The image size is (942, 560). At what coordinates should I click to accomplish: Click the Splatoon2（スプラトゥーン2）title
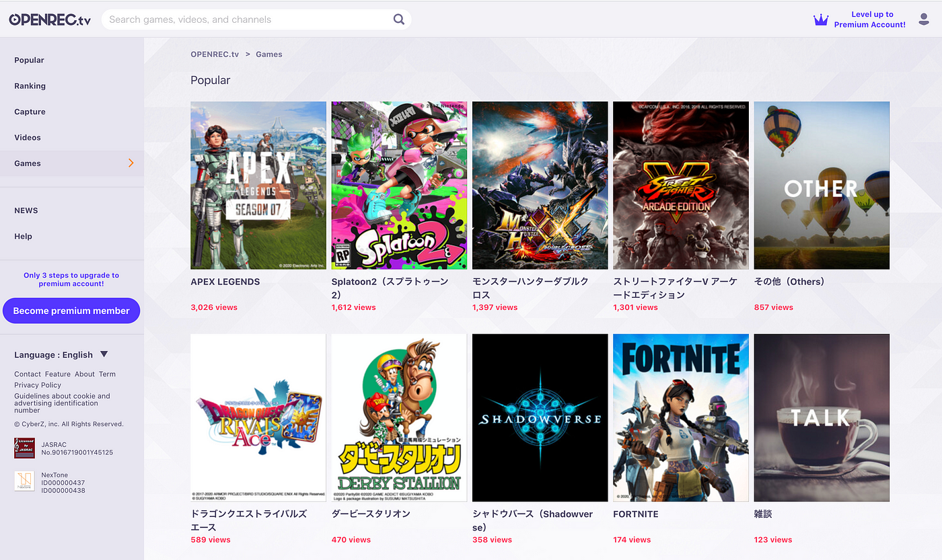(390, 288)
